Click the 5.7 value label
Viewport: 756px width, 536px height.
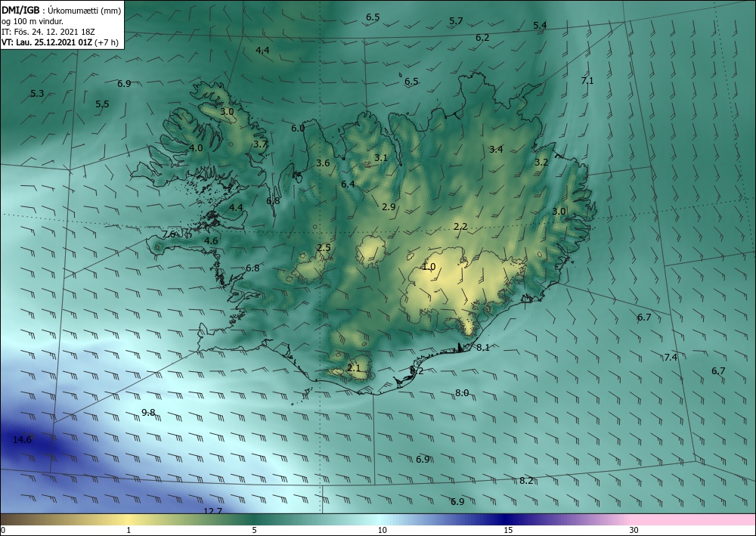456,20
